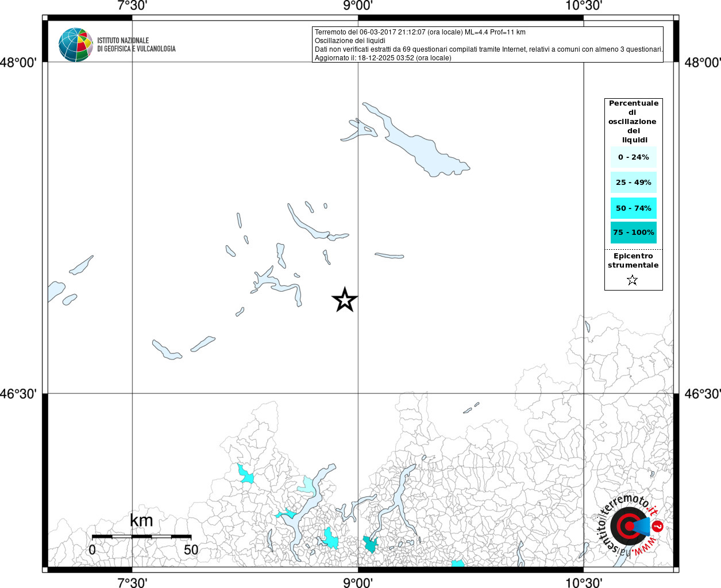Click the INGV globe logo
This screenshot has width=721, height=588.
pos(76,45)
